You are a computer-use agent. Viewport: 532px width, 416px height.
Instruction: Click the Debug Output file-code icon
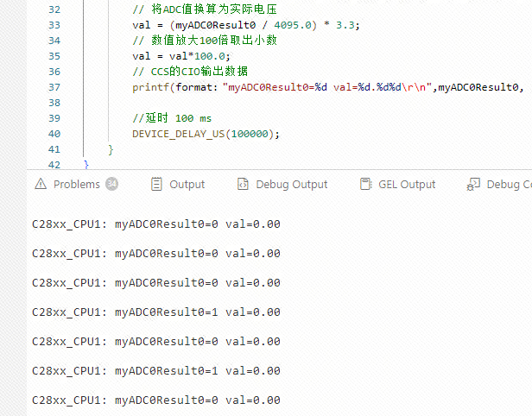click(x=243, y=184)
